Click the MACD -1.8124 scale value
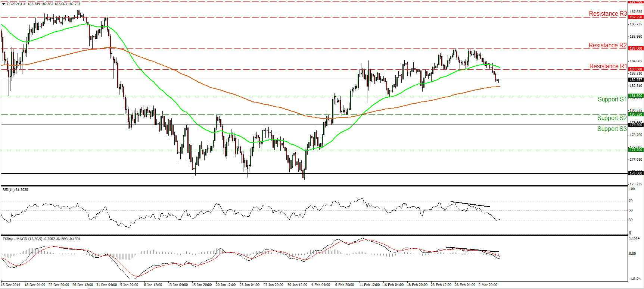This screenshot has width=644, height=289. coord(635,279)
